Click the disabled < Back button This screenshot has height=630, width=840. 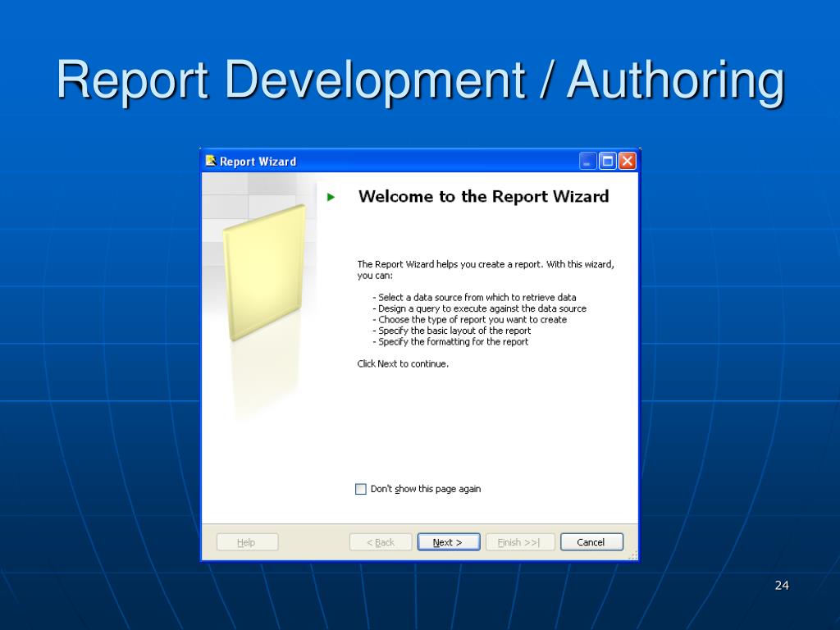click(x=381, y=542)
